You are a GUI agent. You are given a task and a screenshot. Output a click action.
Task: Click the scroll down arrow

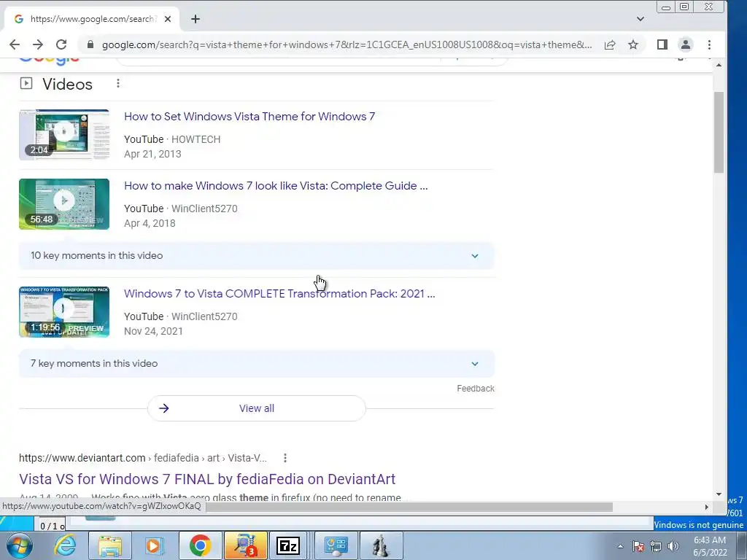719,494
